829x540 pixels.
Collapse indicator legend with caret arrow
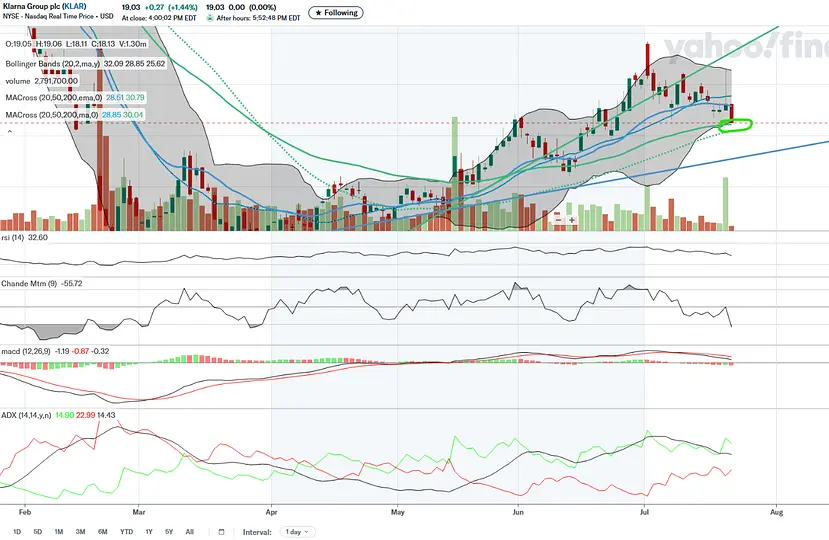(9, 131)
